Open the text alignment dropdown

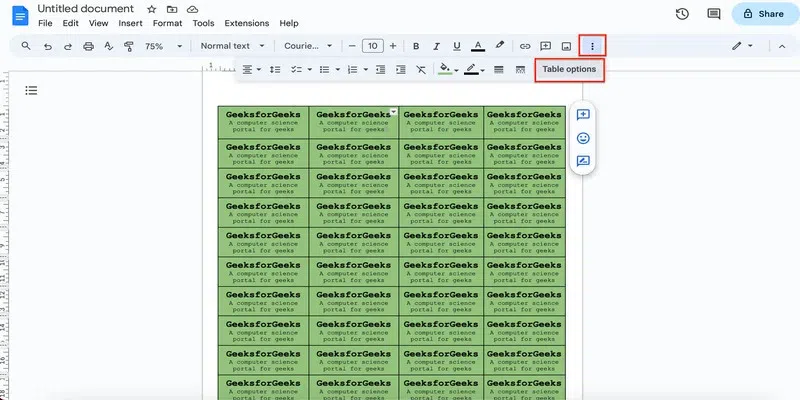pos(251,69)
